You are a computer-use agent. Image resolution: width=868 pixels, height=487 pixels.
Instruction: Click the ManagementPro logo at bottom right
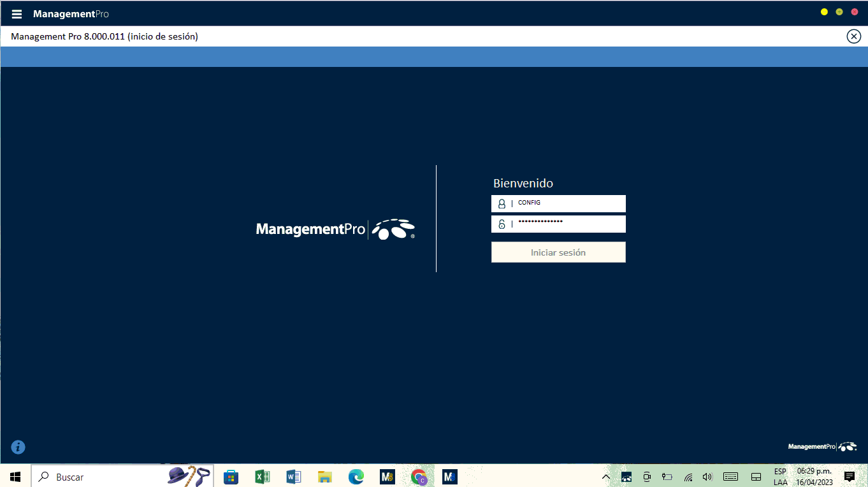point(822,447)
